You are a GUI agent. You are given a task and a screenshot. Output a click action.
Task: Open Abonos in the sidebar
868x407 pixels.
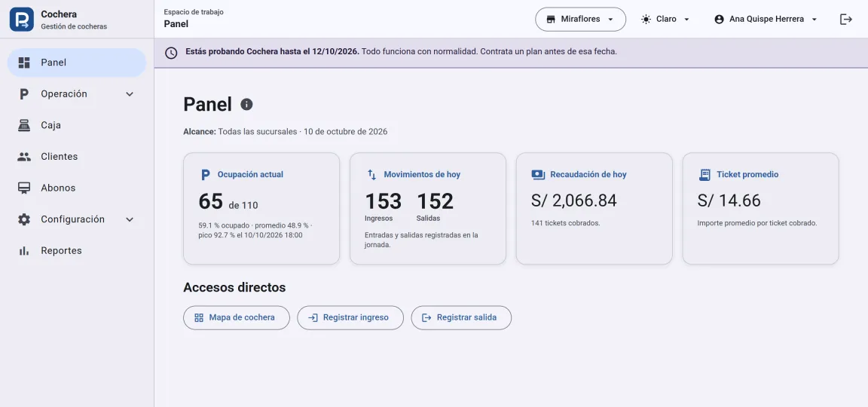76,188
